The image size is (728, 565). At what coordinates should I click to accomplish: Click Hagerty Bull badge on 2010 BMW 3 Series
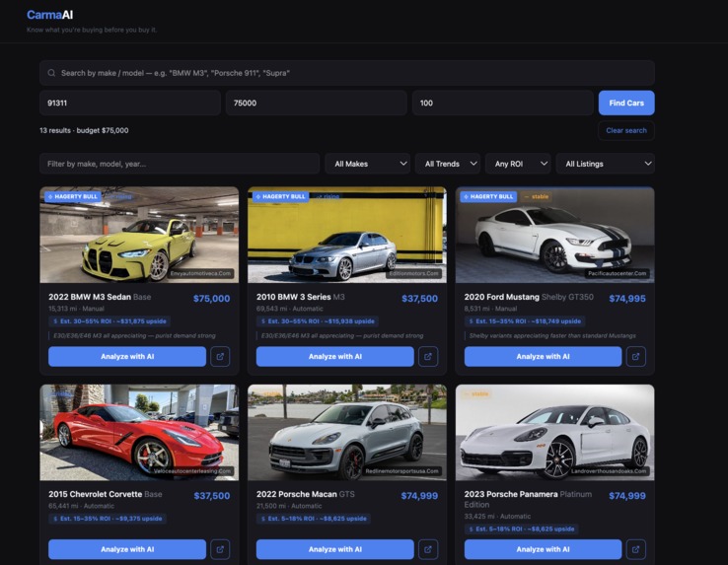280,197
